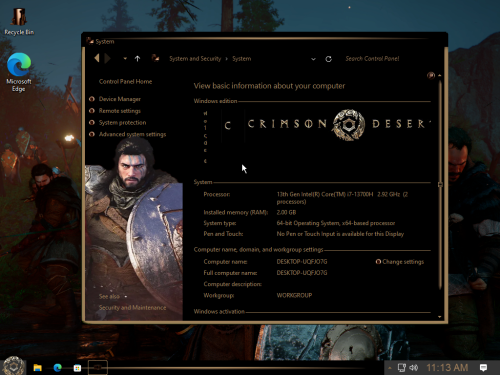
Task: Launch Microsoft Edge from the taskbar
Action: pos(58,368)
